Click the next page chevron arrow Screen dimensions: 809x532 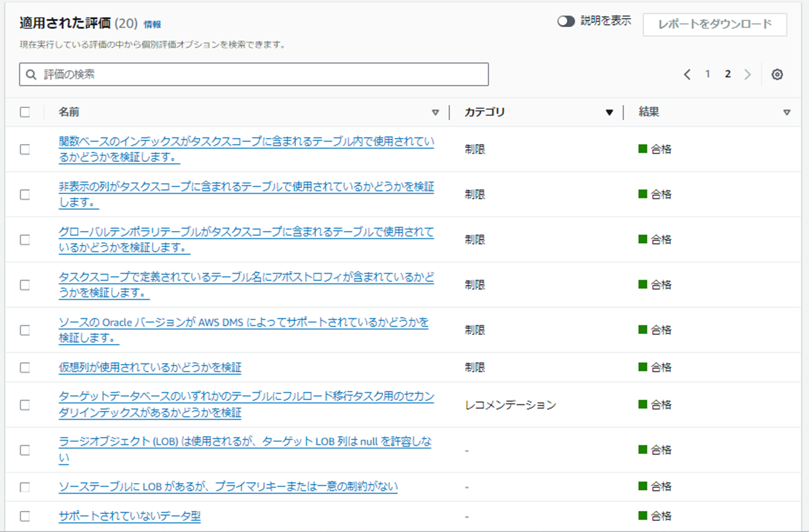coord(748,74)
